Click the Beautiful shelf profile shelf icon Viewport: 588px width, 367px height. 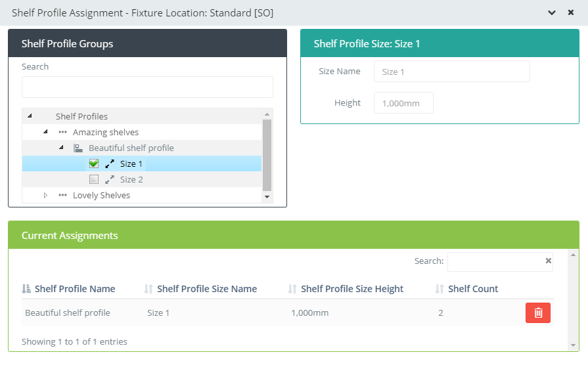(x=78, y=148)
